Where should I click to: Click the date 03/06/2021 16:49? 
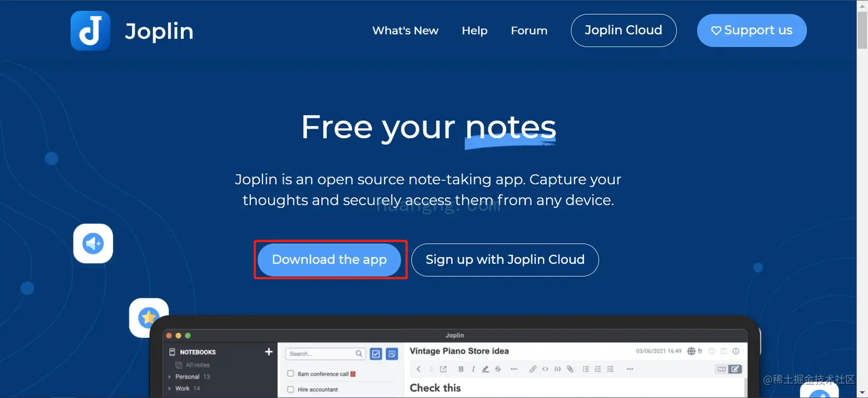tap(659, 351)
